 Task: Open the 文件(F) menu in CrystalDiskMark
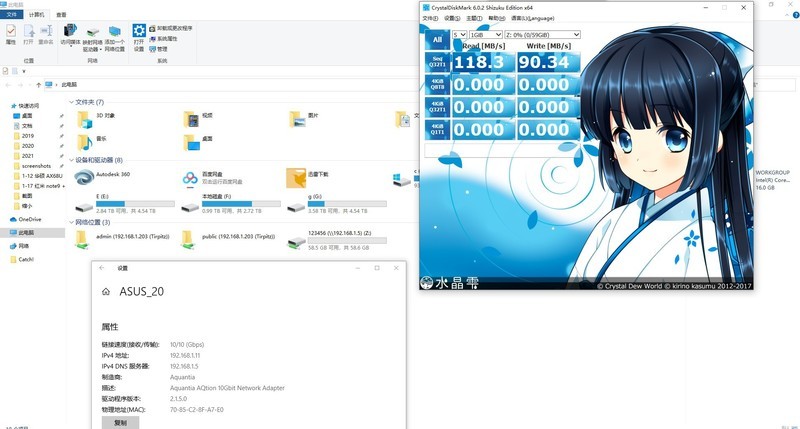[x=430, y=18]
